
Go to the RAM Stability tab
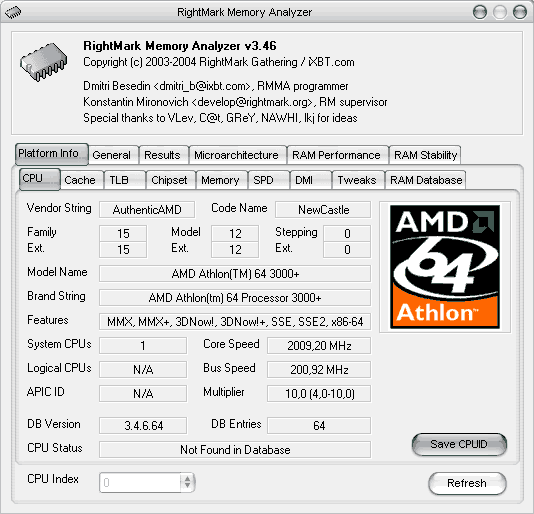click(426, 155)
